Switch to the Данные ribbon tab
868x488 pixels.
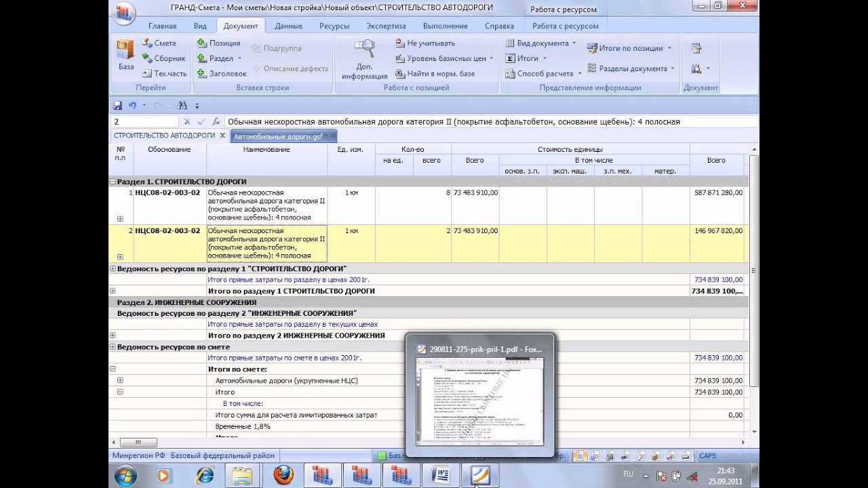(289, 26)
